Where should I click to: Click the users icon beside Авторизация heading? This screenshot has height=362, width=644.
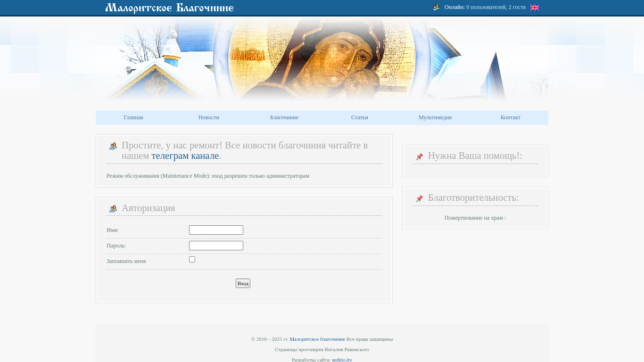point(113,209)
